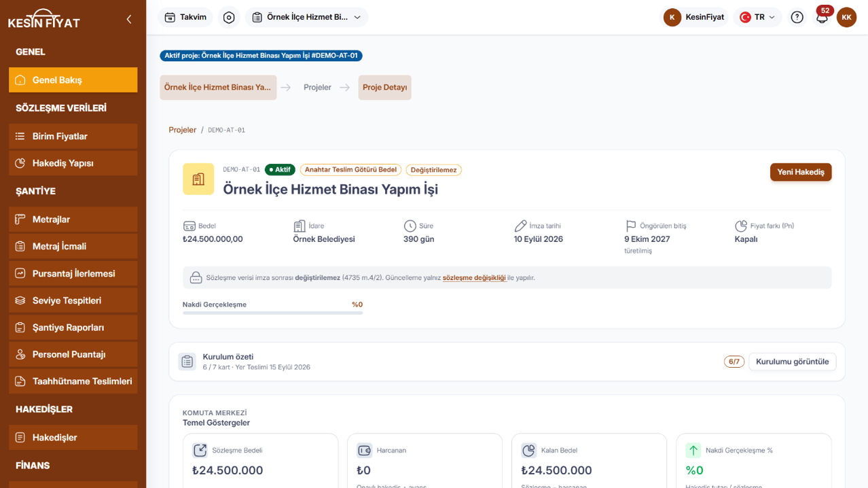Click the Sözleşme Bedeli card icon
This screenshot has width=868, height=488.
(200, 450)
